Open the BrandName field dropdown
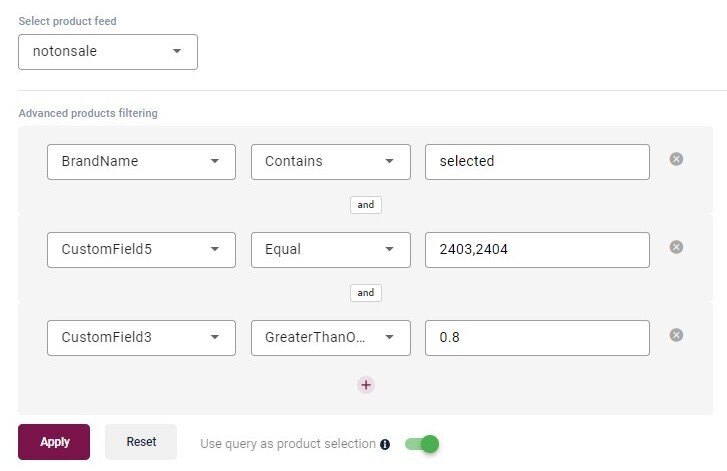 (x=141, y=162)
